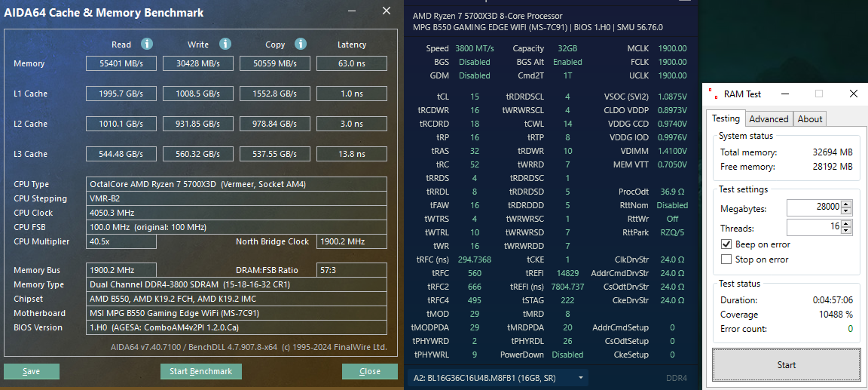Switch to the Testing tab in RAM Test
Image resolution: width=868 pixels, height=390 pixels.
click(x=725, y=118)
